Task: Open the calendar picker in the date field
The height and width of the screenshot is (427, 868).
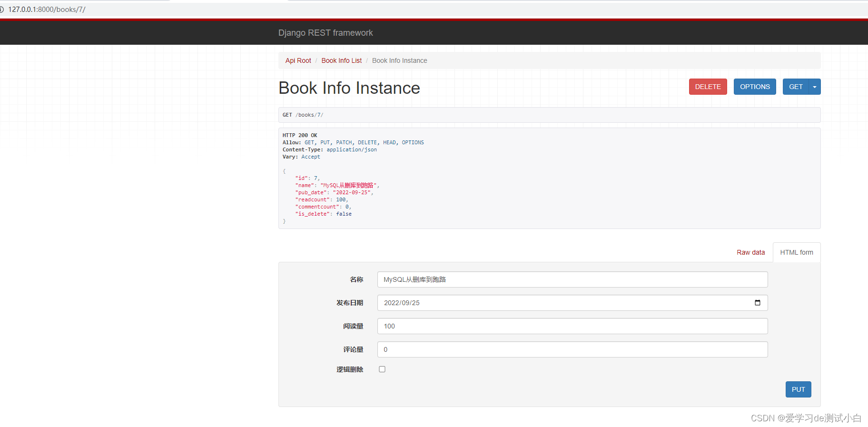Action: pyautogui.click(x=758, y=303)
